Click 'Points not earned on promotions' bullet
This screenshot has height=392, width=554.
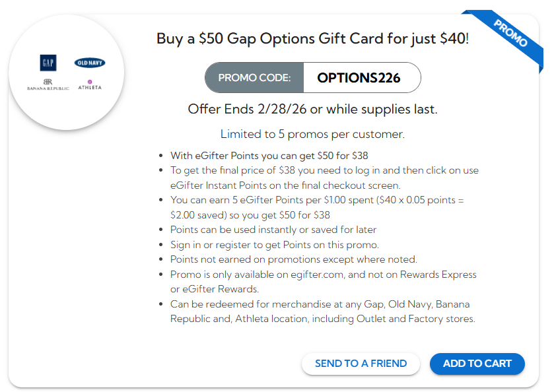click(x=293, y=259)
